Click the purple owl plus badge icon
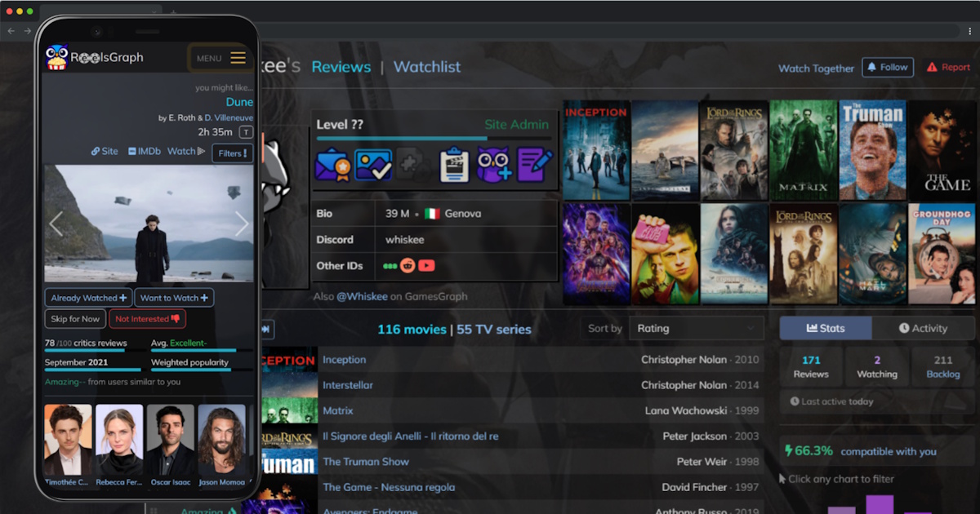The image size is (980, 514). click(493, 164)
